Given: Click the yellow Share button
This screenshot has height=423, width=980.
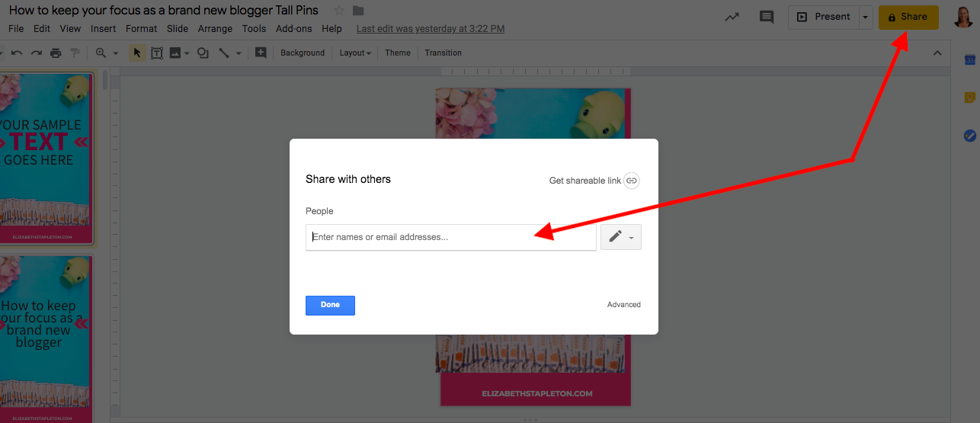Looking at the screenshot, I should click(x=908, y=17).
